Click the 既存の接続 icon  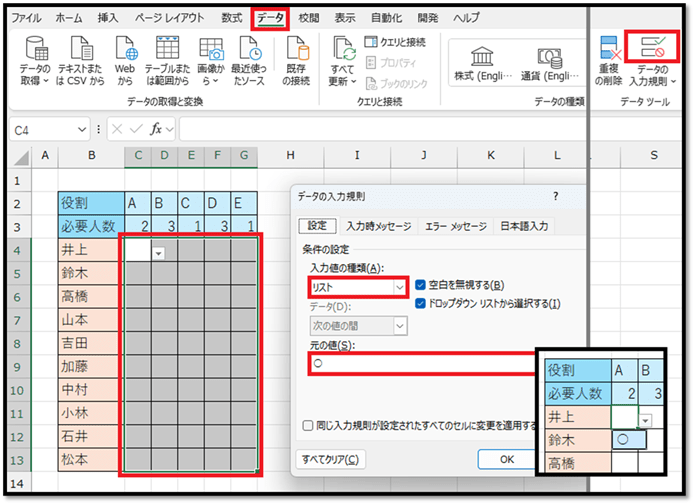click(x=296, y=48)
